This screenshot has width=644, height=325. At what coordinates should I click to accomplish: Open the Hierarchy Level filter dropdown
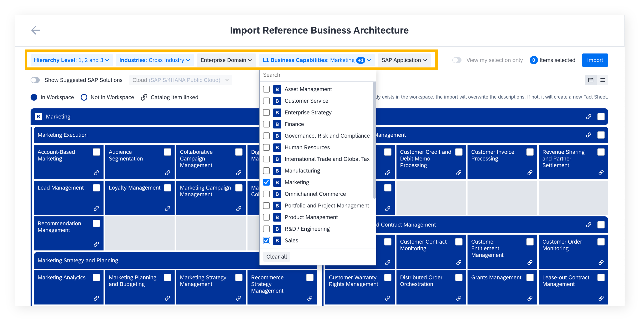click(71, 60)
